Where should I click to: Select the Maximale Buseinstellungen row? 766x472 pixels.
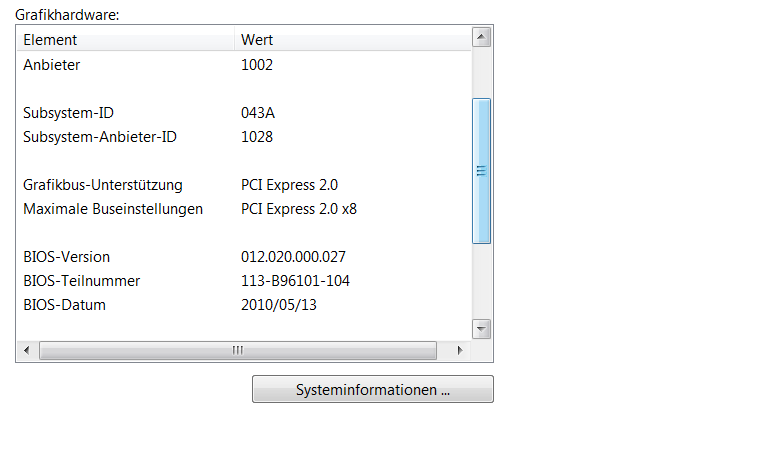[x=113, y=209]
